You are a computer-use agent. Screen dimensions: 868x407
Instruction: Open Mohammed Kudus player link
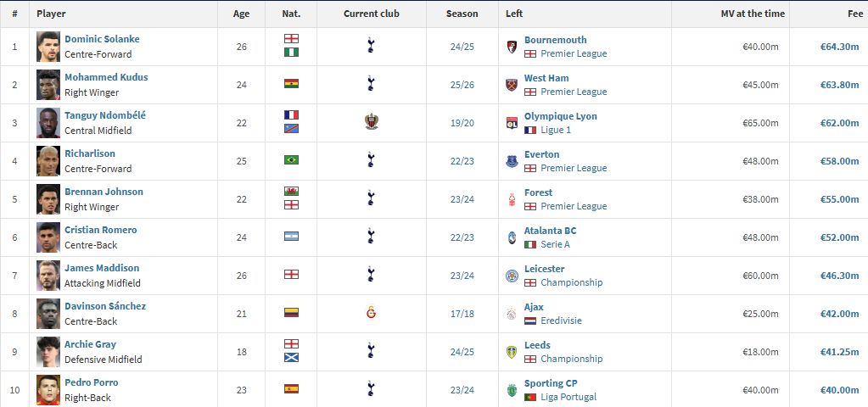(x=106, y=77)
